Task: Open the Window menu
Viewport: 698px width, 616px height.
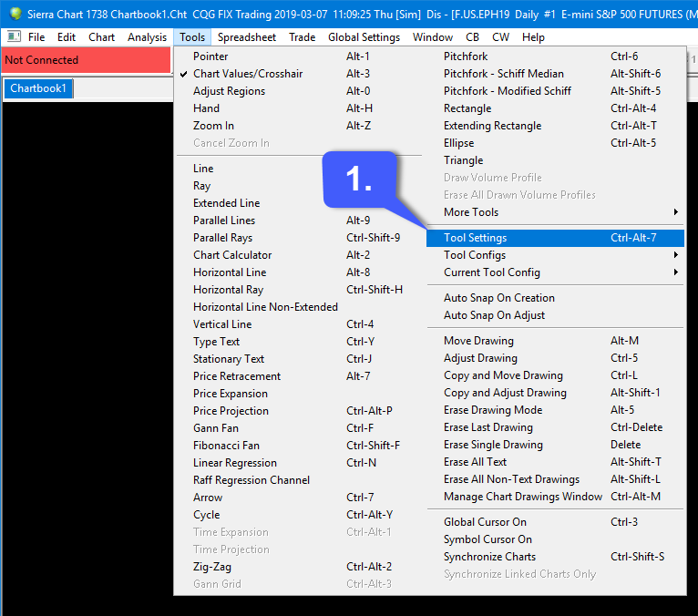Action: 433,37
